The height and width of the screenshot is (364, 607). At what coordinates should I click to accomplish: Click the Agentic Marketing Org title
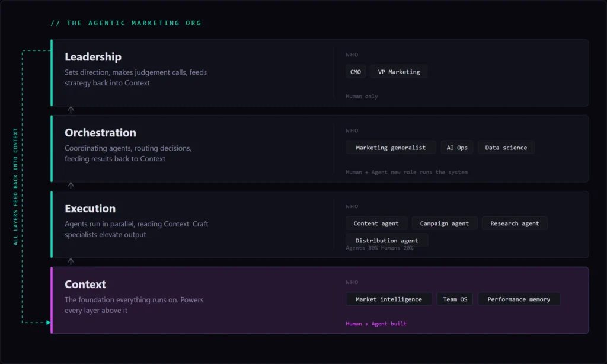(x=126, y=23)
